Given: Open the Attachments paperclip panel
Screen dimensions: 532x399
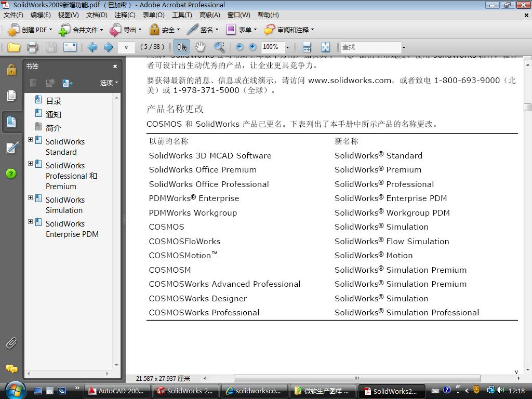Looking at the screenshot, I should coord(11,343).
